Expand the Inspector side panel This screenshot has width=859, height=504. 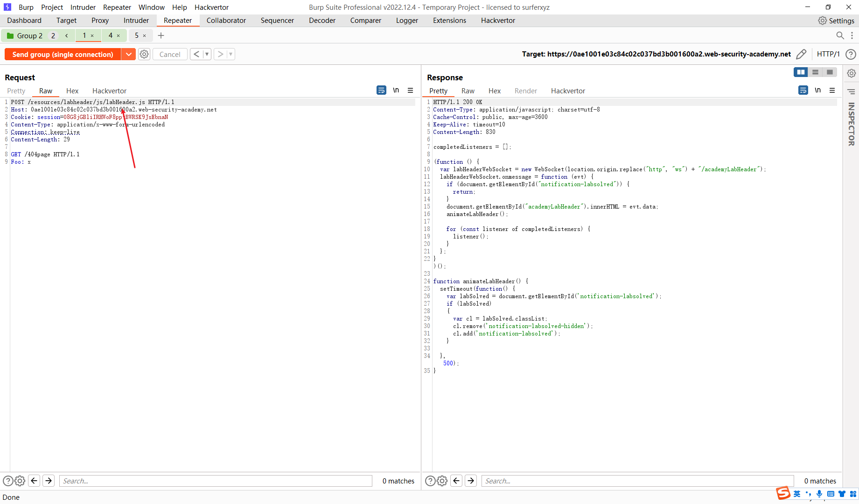pos(851,124)
